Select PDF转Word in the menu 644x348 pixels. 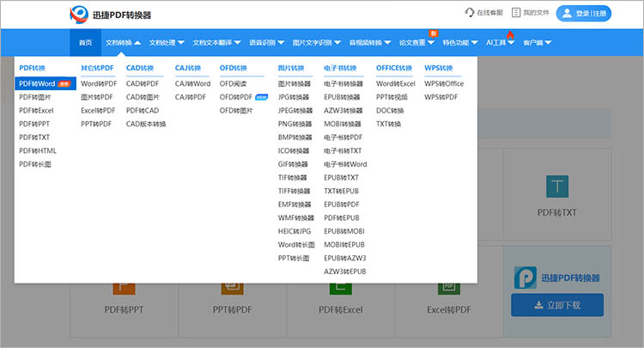click(46, 84)
